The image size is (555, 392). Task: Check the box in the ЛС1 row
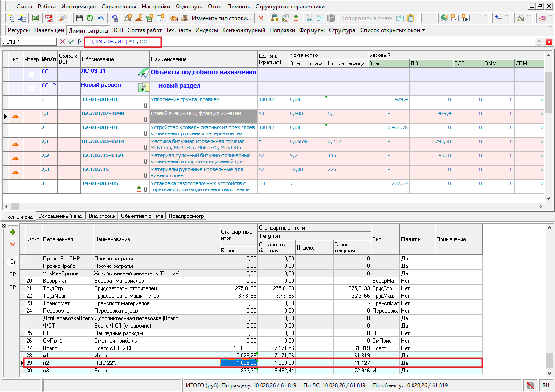coord(32,74)
